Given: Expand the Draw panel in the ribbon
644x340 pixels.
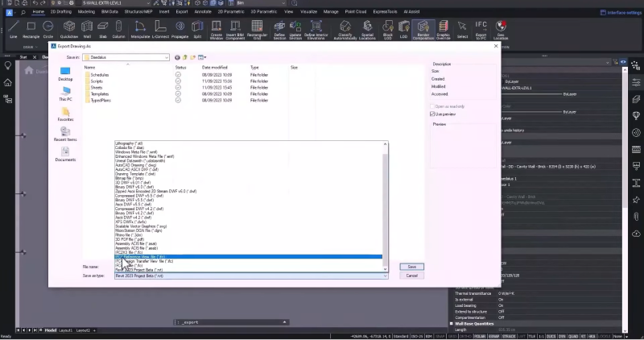Looking at the screenshot, I should click(30, 47).
